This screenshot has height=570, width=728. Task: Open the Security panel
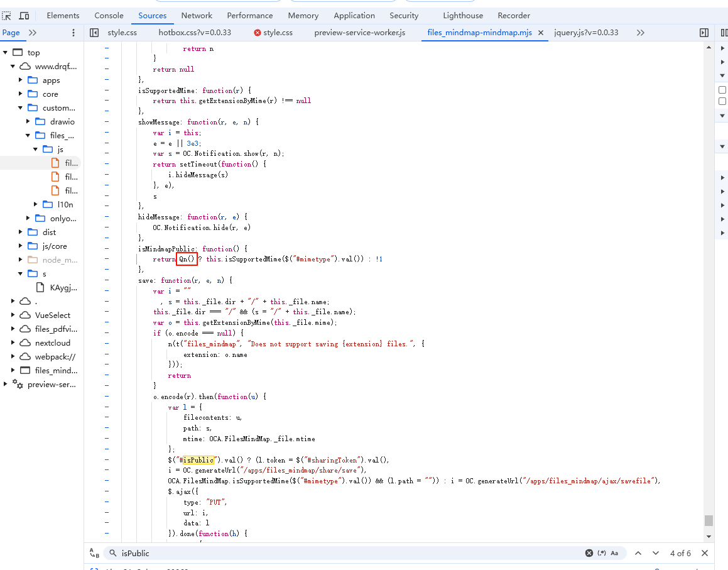[404, 16]
